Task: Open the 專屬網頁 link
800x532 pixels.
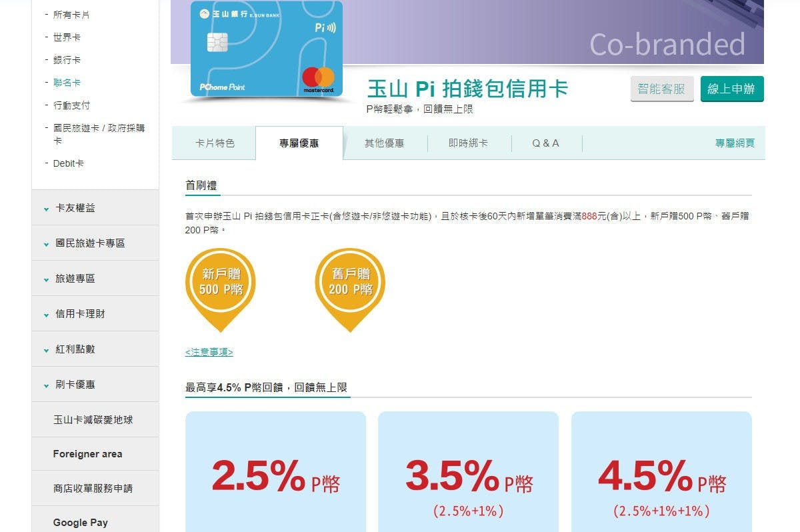Action: click(735, 143)
